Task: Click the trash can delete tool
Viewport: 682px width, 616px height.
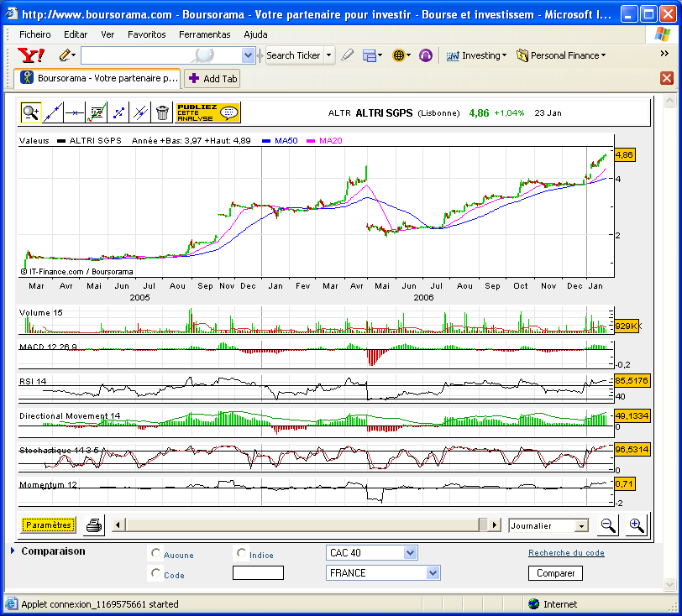Action: pyautogui.click(x=162, y=113)
